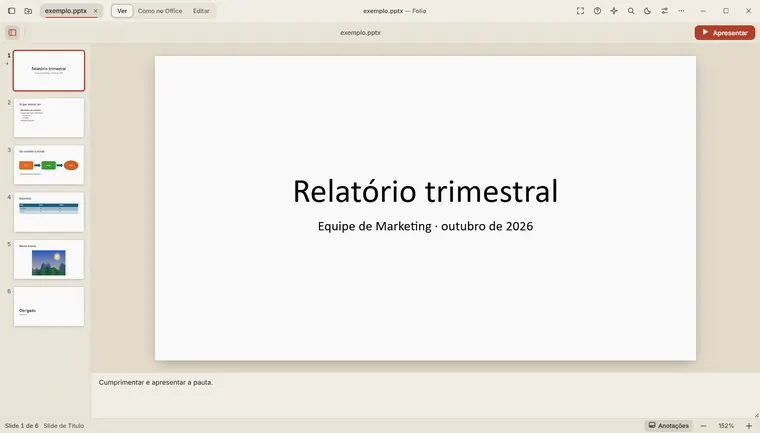Switch to Ver mode
The image size is (760, 433).
(122, 11)
